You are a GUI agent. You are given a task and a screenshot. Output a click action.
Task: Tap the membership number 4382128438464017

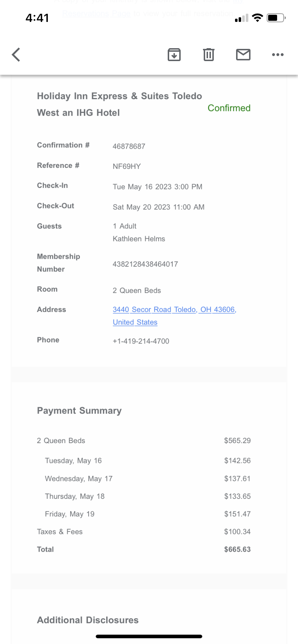[x=145, y=264]
